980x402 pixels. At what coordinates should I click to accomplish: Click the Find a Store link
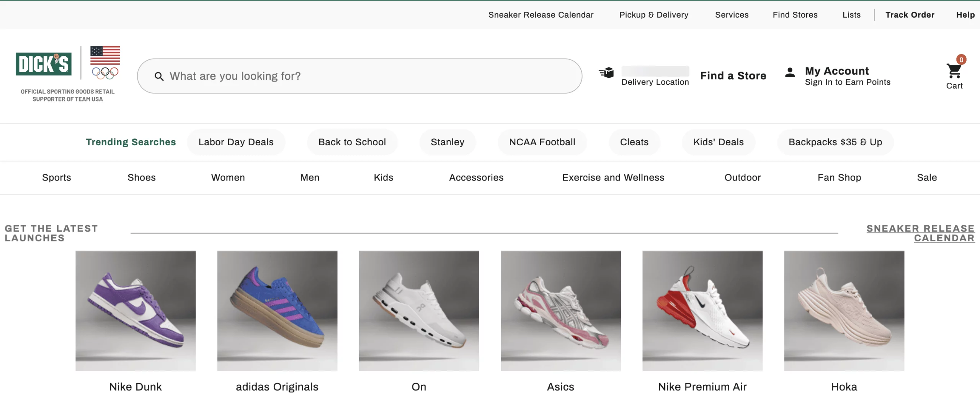click(733, 76)
